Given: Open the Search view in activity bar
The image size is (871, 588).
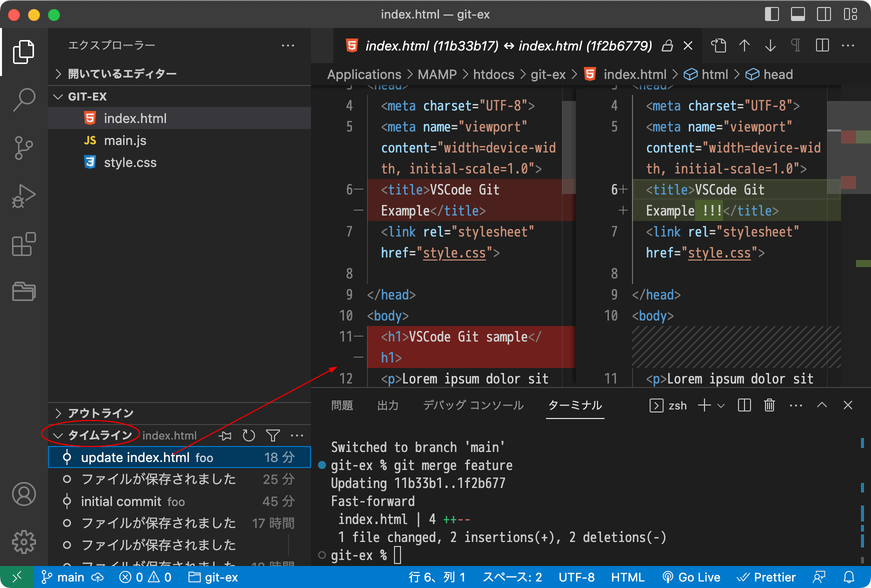Looking at the screenshot, I should (23, 99).
